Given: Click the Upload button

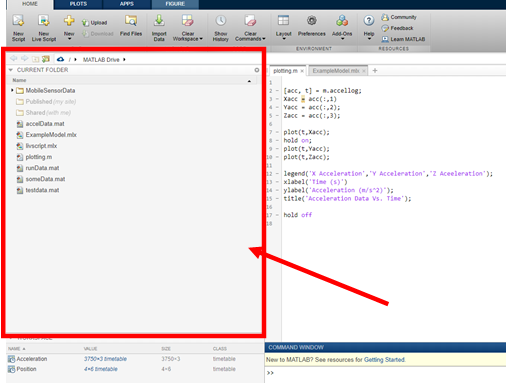Looking at the screenshot, I should [x=95, y=23].
